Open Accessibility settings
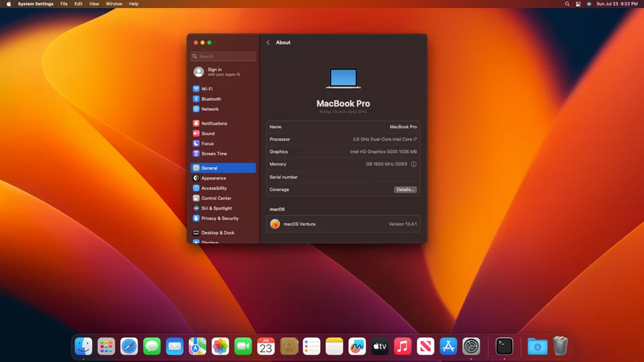This screenshot has width=644, height=362. (223, 188)
